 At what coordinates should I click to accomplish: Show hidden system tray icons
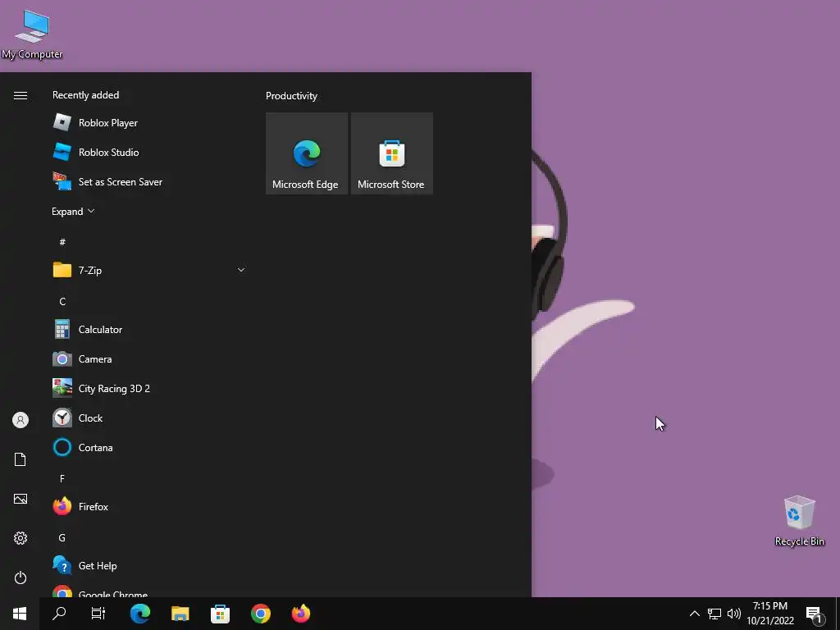tap(694, 614)
